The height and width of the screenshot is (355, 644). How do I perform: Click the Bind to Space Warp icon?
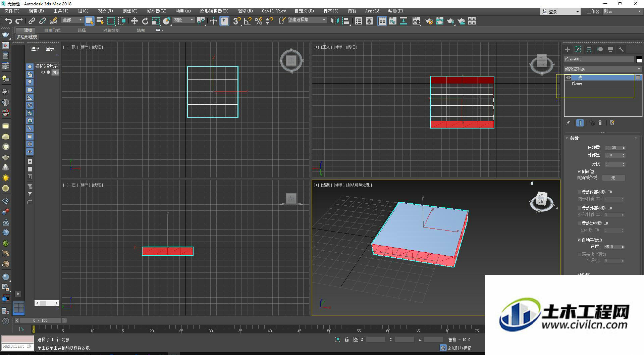53,21
